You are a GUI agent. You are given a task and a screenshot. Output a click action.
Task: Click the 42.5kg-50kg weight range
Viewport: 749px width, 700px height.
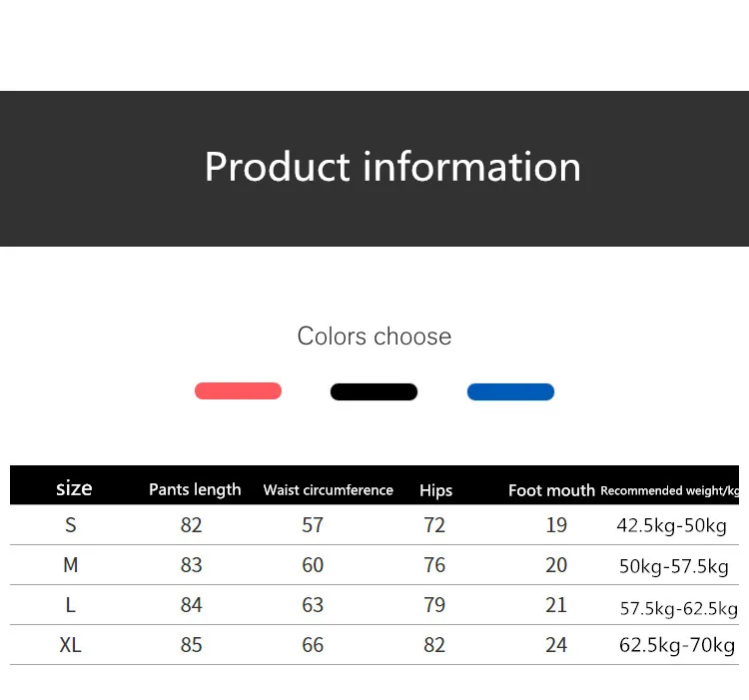671,526
